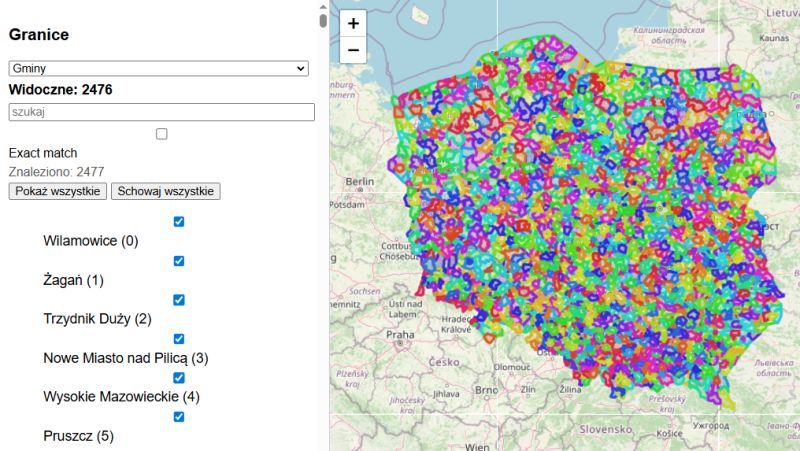Enable the Exact match checkbox

162,134
